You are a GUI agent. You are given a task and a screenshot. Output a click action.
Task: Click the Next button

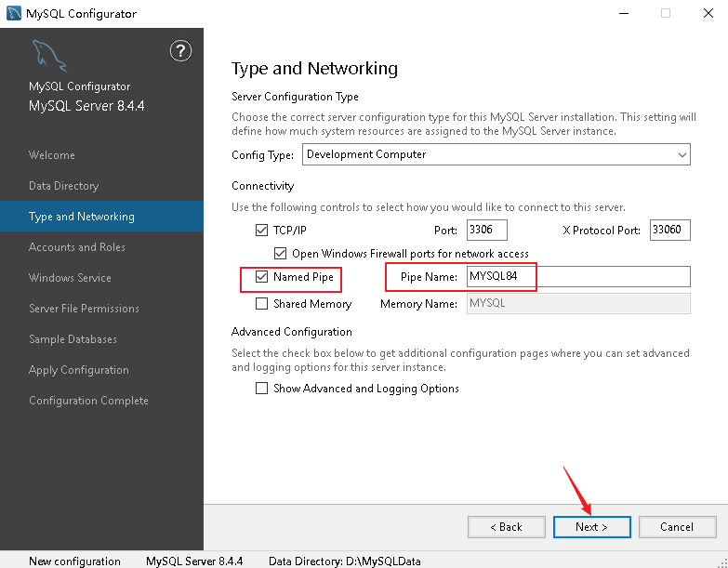point(591,527)
